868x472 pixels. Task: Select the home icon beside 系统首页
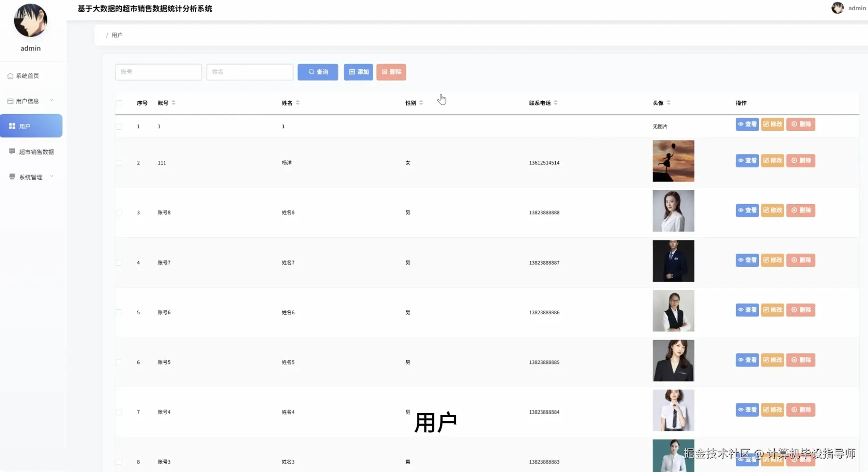(x=10, y=76)
